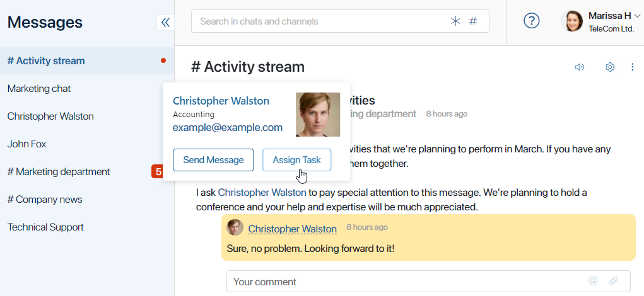Screen dimensions: 644x296
Task: Expand the Marissa H user menu arrow
Action: 637,16
